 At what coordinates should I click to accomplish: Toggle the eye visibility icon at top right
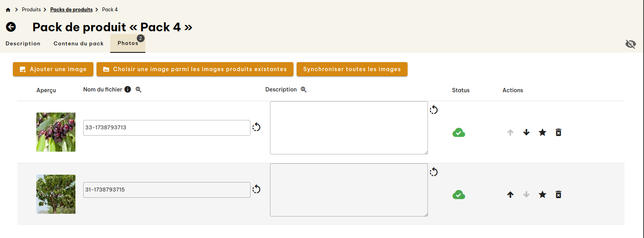[x=631, y=44]
